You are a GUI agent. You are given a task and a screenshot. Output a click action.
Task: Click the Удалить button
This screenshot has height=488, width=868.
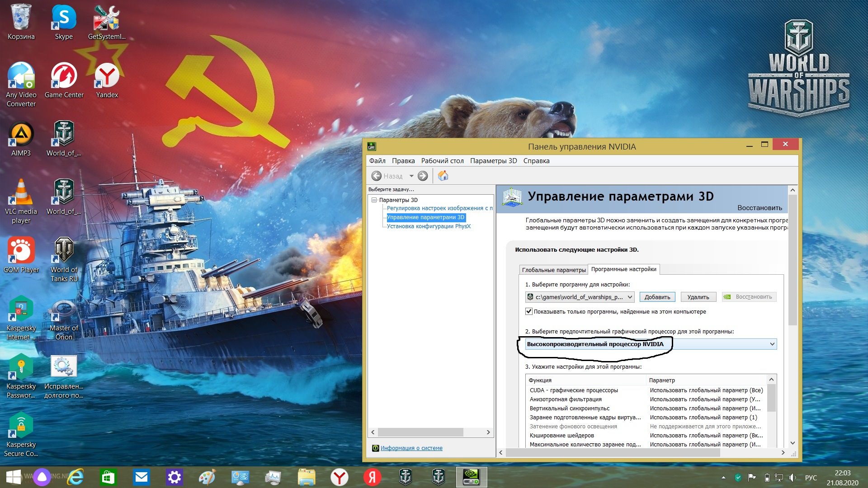[698, 297]
